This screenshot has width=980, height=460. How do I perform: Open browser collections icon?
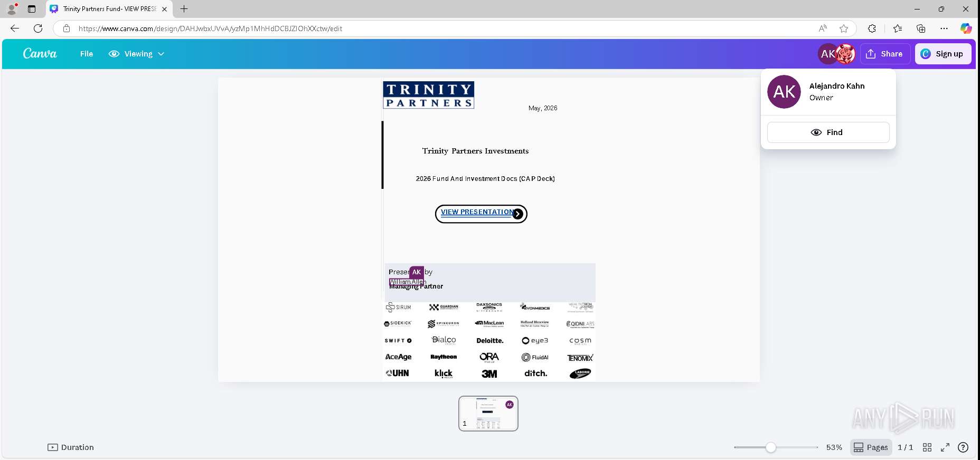(x=921, y=28)
